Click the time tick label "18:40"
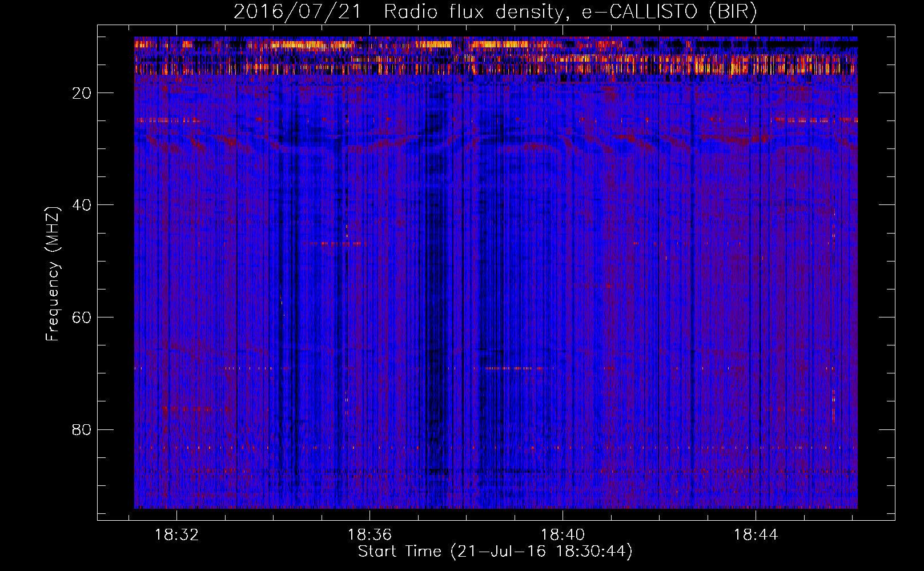 [x=563, y=535]
